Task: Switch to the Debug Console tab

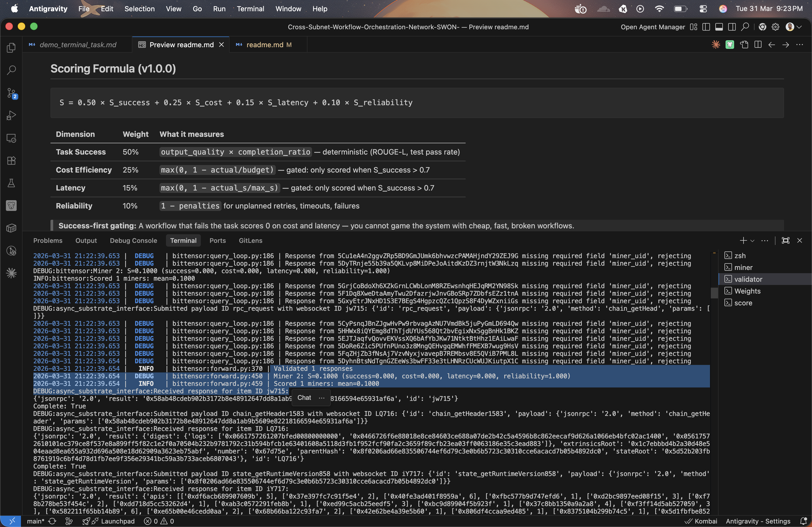Action: pos(133,241)
